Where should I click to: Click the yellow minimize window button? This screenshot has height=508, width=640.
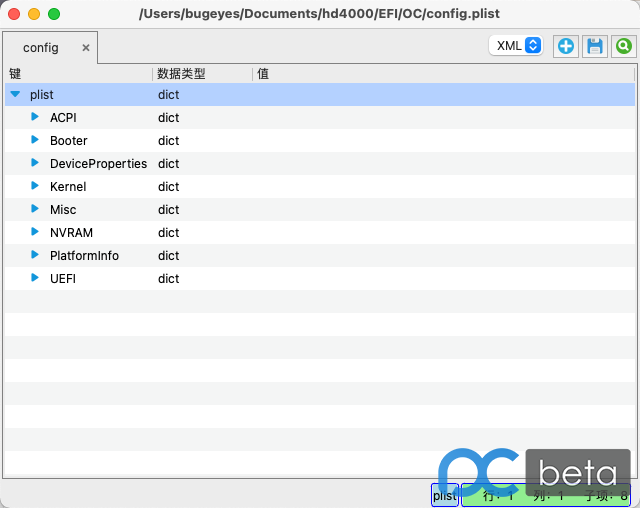click(34, 14)
